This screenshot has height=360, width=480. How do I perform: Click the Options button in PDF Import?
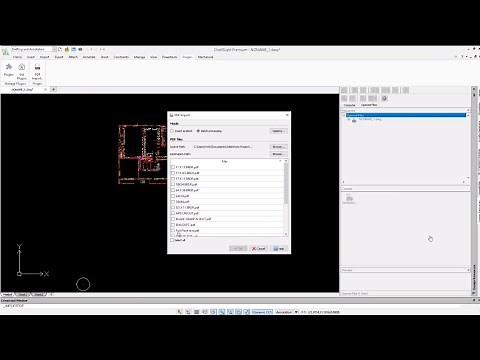tap(278, 131)
